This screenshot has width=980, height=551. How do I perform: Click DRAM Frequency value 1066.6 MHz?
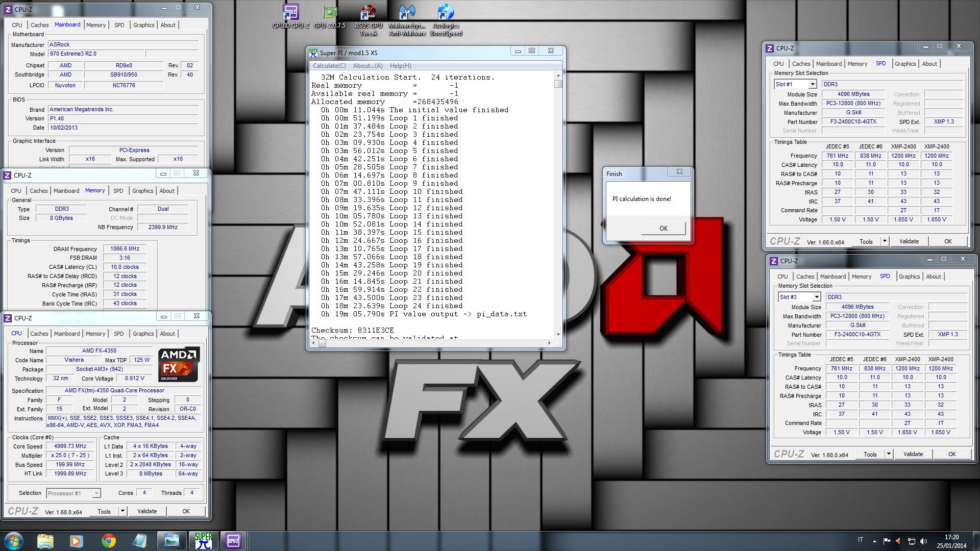tap(125, 249)
